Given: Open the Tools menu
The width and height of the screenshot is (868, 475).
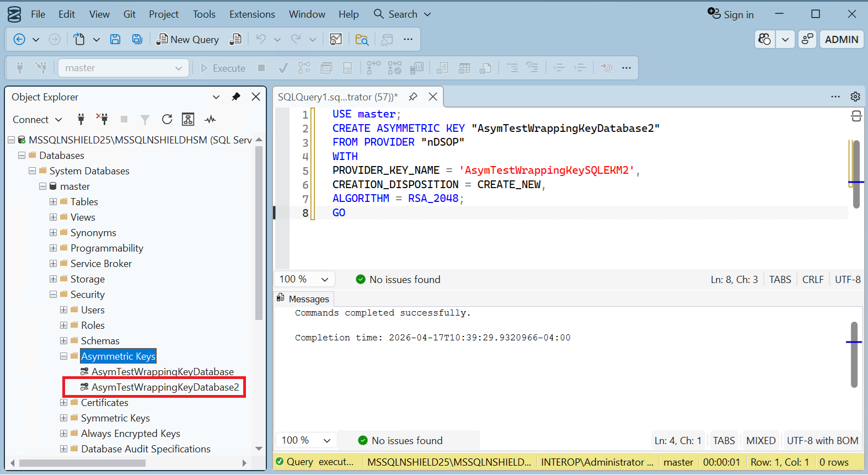Looking at the screenshot, I should (x=204, y=14).
